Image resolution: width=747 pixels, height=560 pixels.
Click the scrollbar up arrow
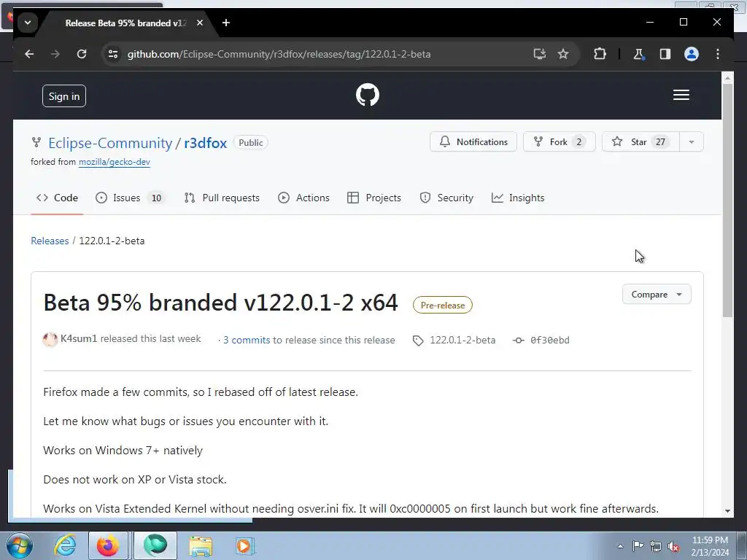[x=727, y=77]
